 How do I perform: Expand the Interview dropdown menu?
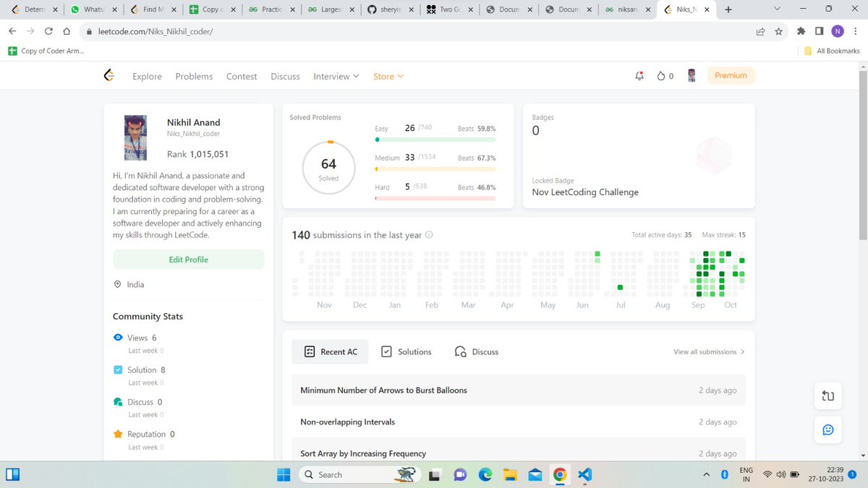[336, 76]
